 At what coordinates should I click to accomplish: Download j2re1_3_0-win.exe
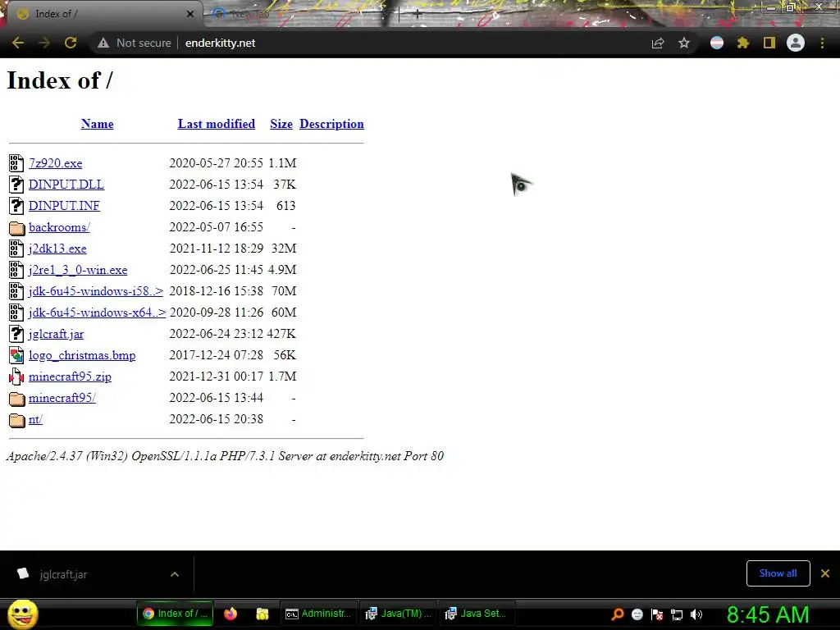click(x=78, y=270)
